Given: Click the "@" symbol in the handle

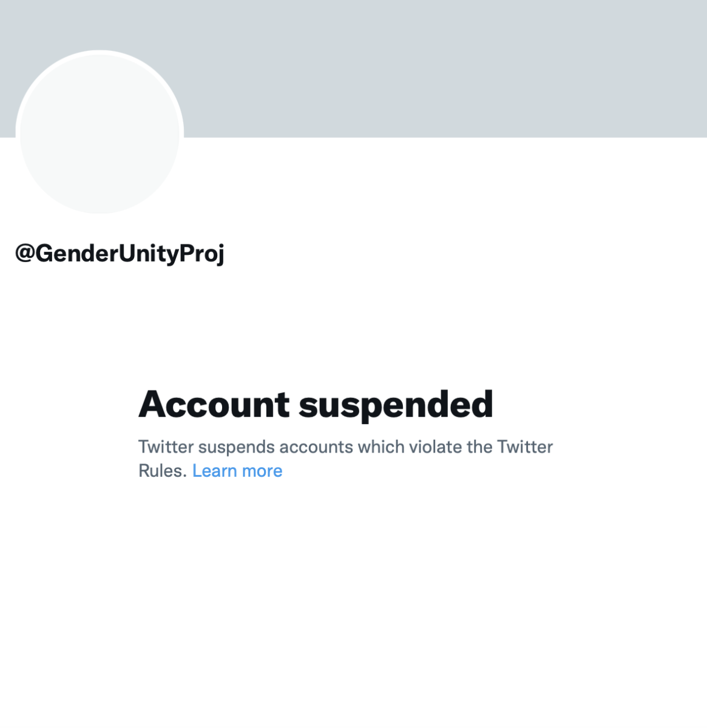Looking at the screenshot, I should [25, 254].
